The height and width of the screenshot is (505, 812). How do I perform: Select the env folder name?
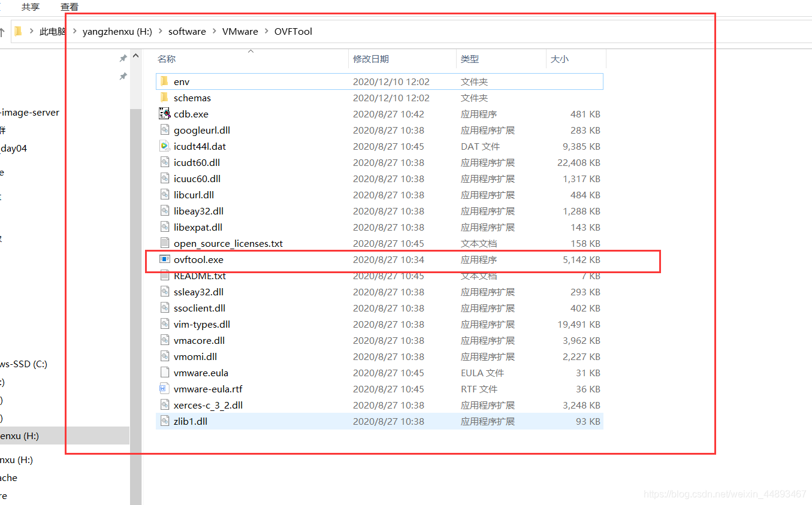pos(182,81)
